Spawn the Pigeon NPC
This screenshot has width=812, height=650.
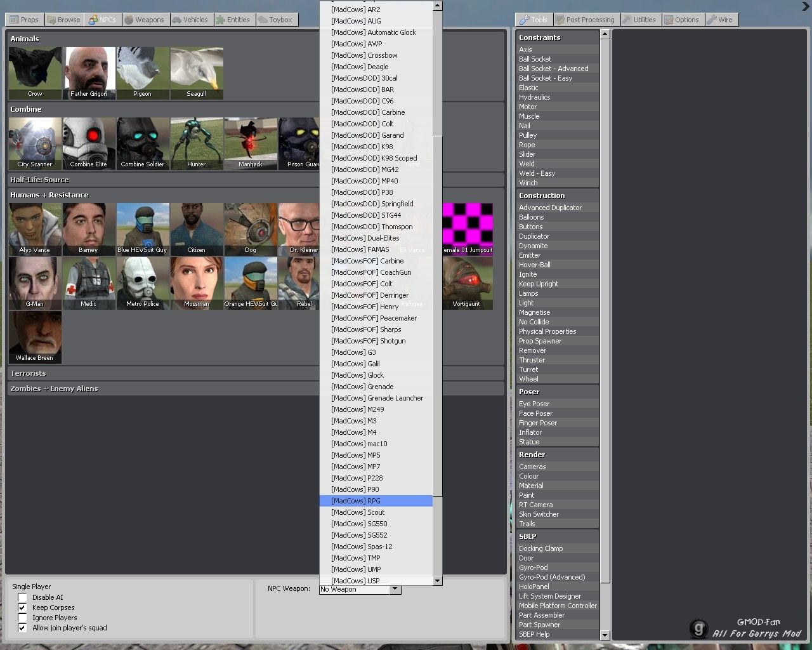[x=143, y=73]
